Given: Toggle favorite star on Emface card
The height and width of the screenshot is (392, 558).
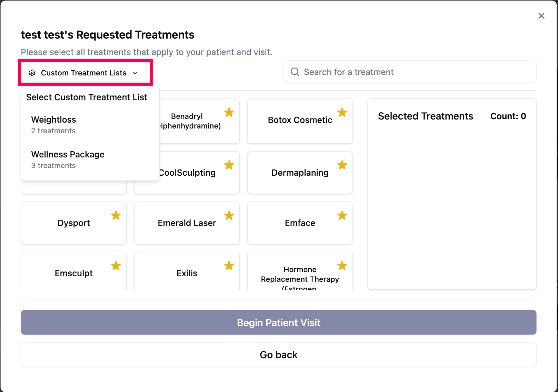Looking at the screenshot, I should pyautogui.click(x=342, y=216).
